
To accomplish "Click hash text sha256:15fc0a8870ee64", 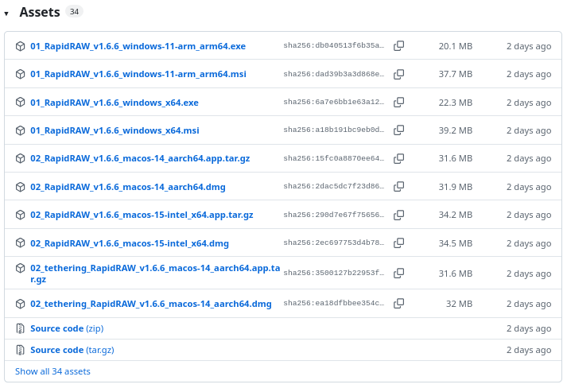I will pos(333,158).
